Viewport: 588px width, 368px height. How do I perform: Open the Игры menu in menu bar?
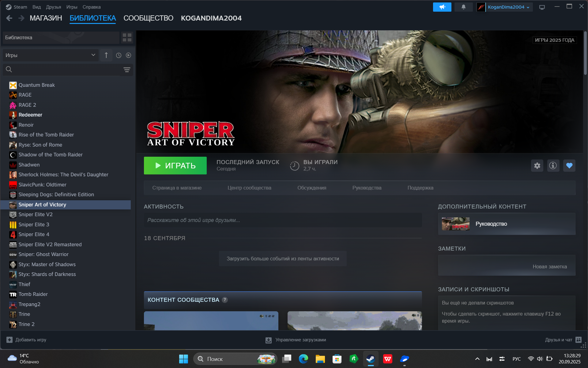(x=72, y=7)
